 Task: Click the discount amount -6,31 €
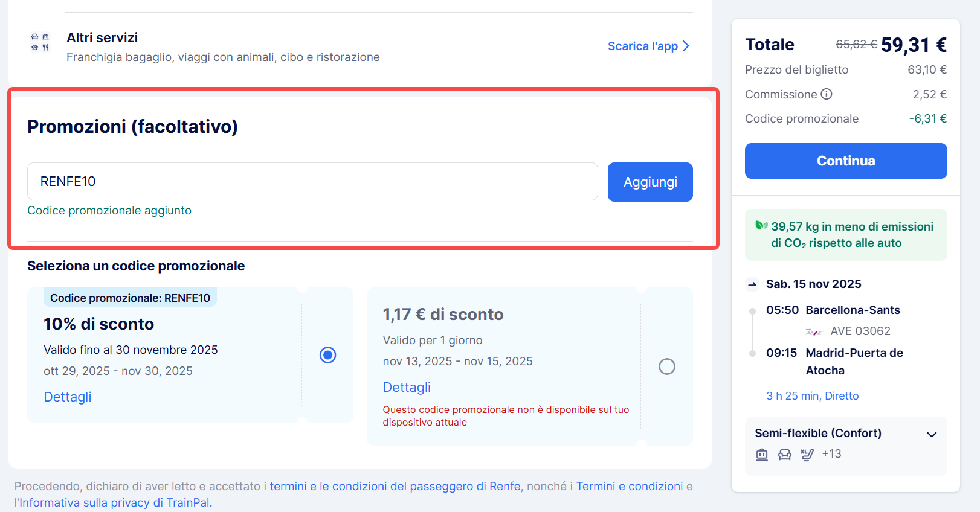[928, 118]
